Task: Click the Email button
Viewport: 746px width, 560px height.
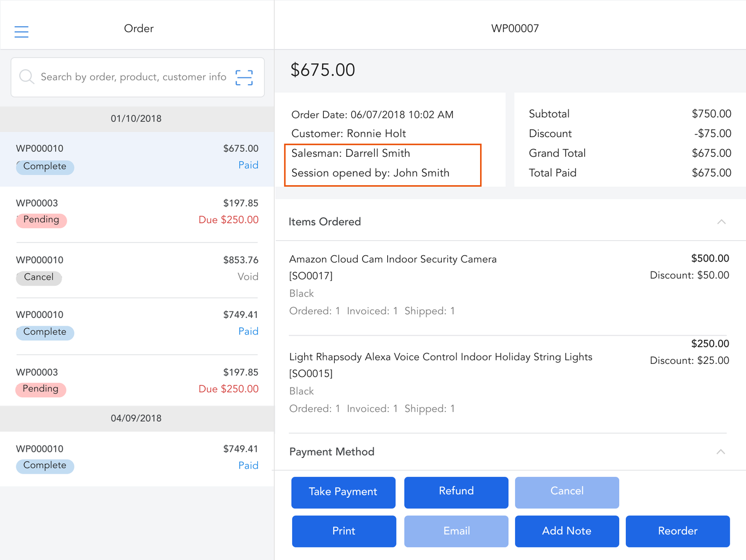Action: (455, 531)
